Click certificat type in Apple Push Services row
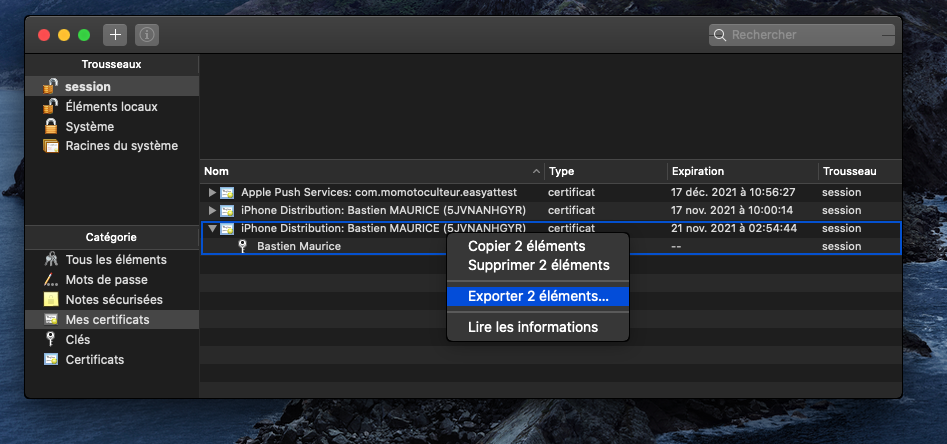Screen dimensions: 947x444 (x=571, y=193)
